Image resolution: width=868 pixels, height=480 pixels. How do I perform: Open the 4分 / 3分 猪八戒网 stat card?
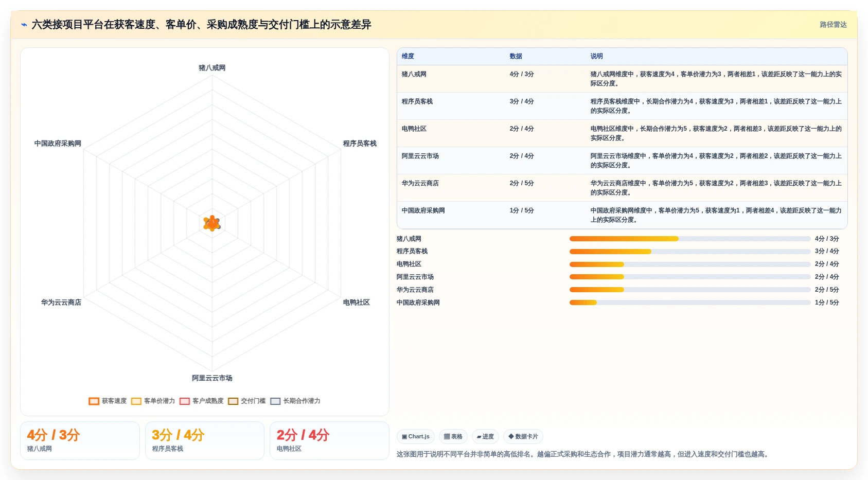tap(80, 441)
